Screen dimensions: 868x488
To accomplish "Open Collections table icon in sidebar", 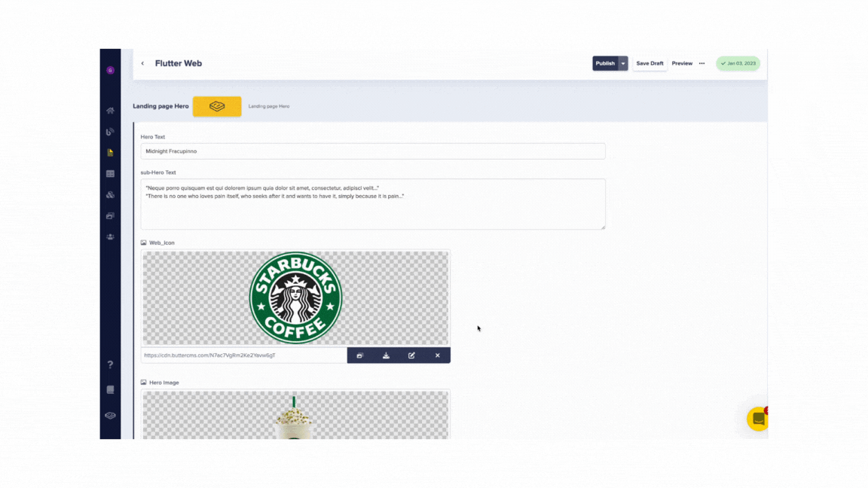I will click(x=110, y=174).
